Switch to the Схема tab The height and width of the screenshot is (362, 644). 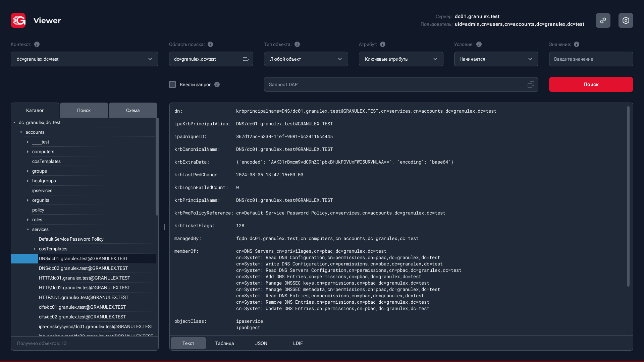click(x=133, y=110)
